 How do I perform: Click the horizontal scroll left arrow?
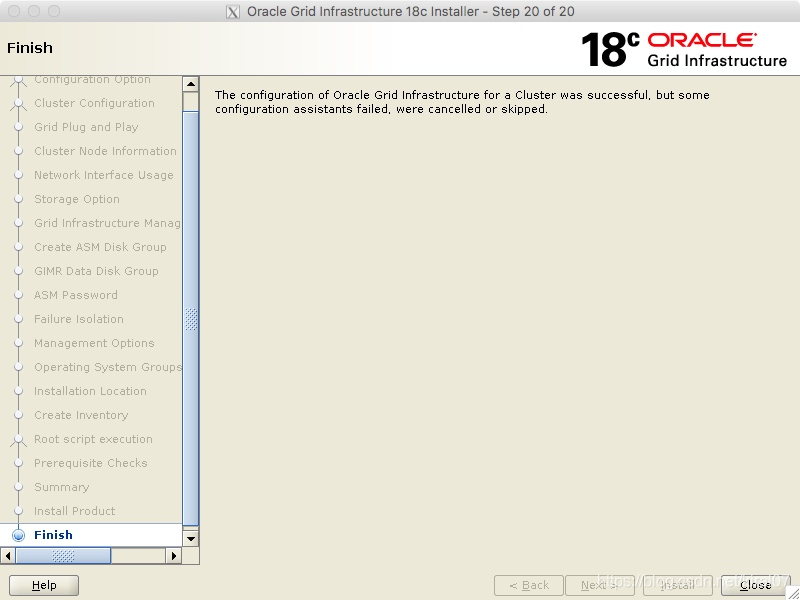[x=8, y=556]
